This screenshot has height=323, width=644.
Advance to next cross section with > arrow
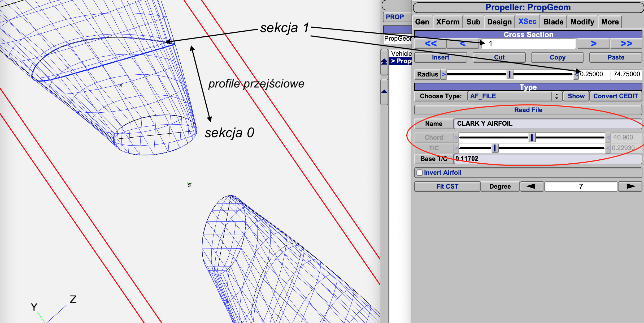click(594, 44)
